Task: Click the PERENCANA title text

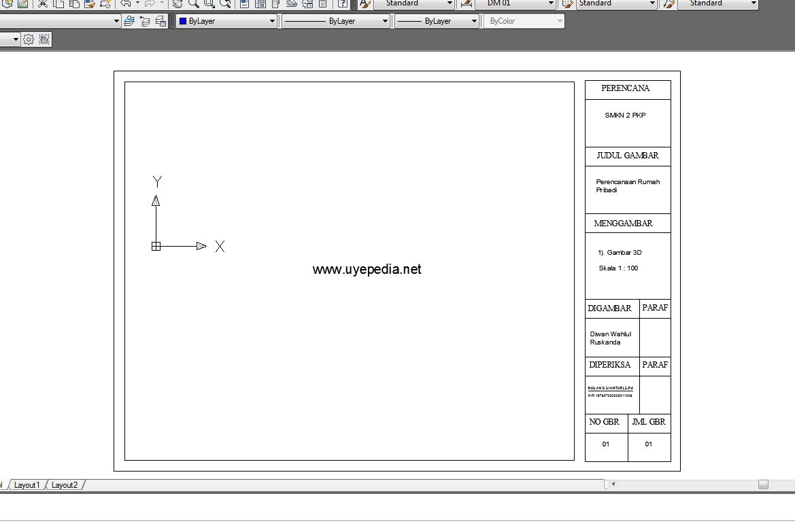Action: coord(625,88)
